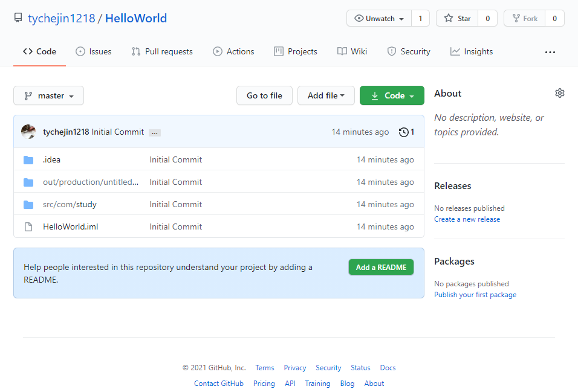Screen dimensions: 578x392
Task: Open Initial Commit link in src/com/study row
Action: [176, 205]
